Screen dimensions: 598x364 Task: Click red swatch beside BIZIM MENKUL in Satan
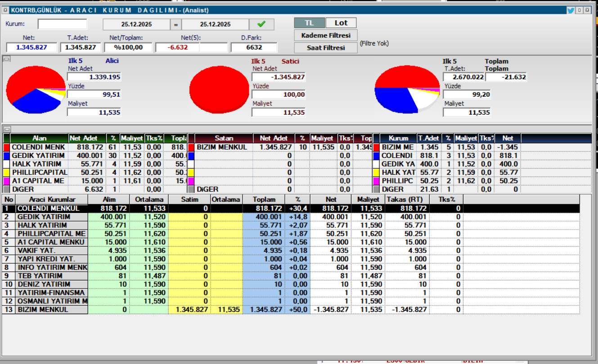point(191,147)
